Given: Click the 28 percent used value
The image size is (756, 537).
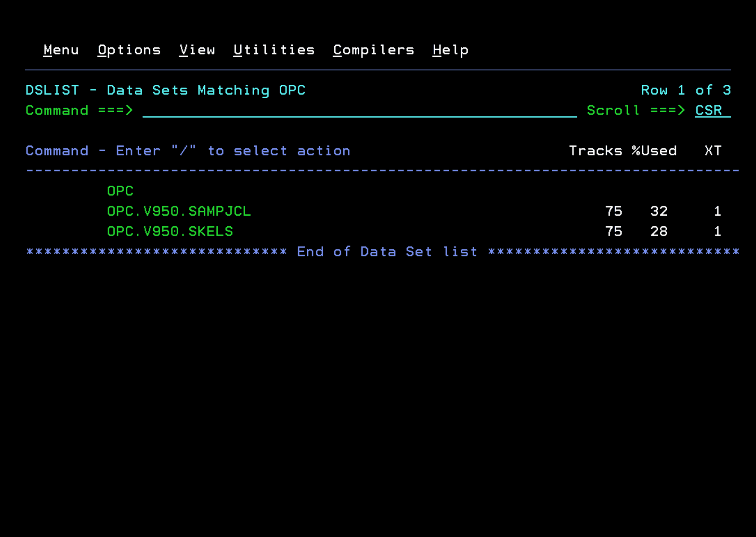Looking at the screenshot, I should (659, 232).
